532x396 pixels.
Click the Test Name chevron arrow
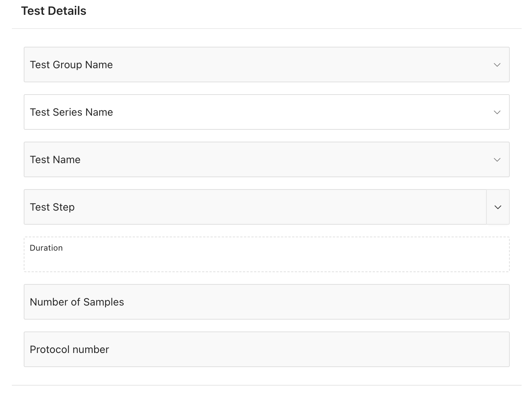tap(497, 160)
